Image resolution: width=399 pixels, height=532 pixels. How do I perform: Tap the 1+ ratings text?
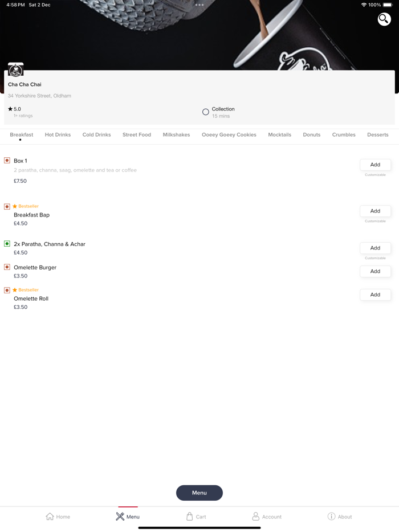point(23,116)
